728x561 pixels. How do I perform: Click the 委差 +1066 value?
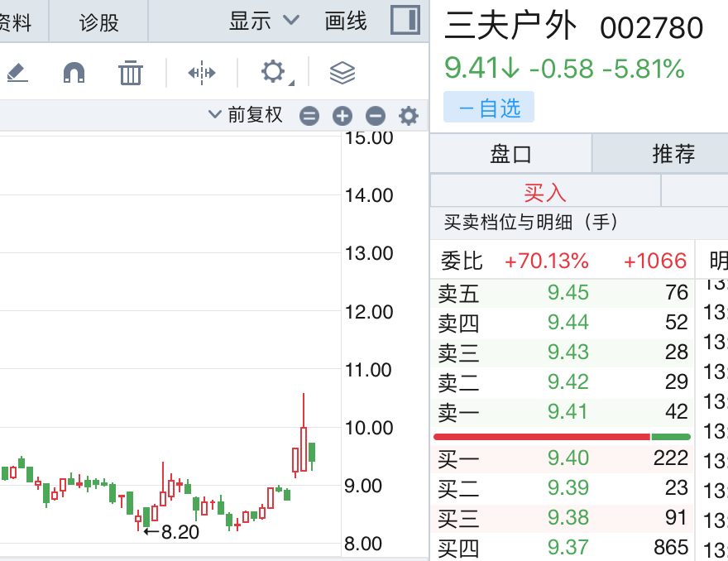pyautogui.click(x=655, y=261)
